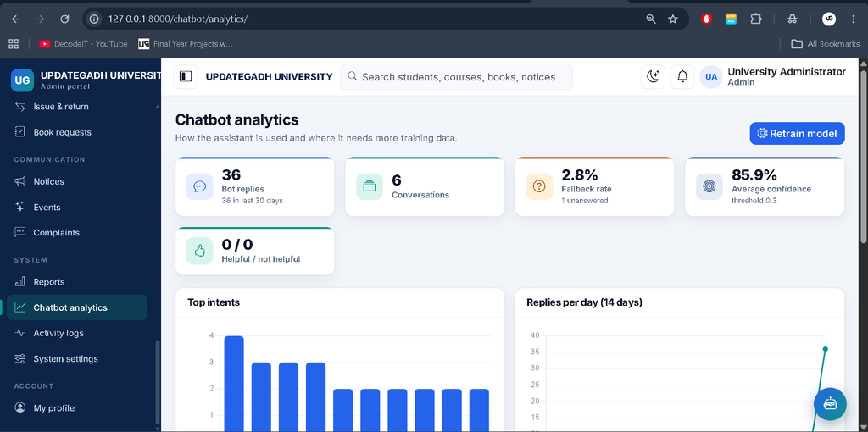Click the browser forward arrow
This screenshot has height=432, width=868.
[40, 19]
